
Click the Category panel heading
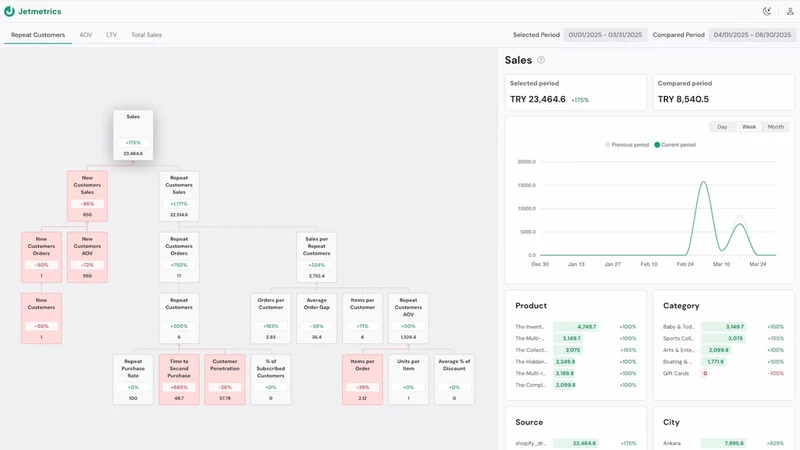(681, 306)
